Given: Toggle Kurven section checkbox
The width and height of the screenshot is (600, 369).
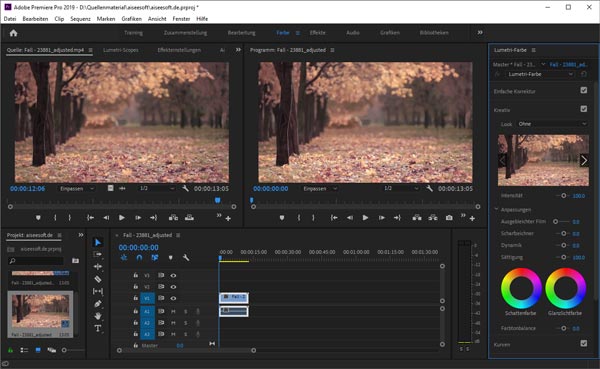Looking at the screenshot, I should click(x=584, y=343).
